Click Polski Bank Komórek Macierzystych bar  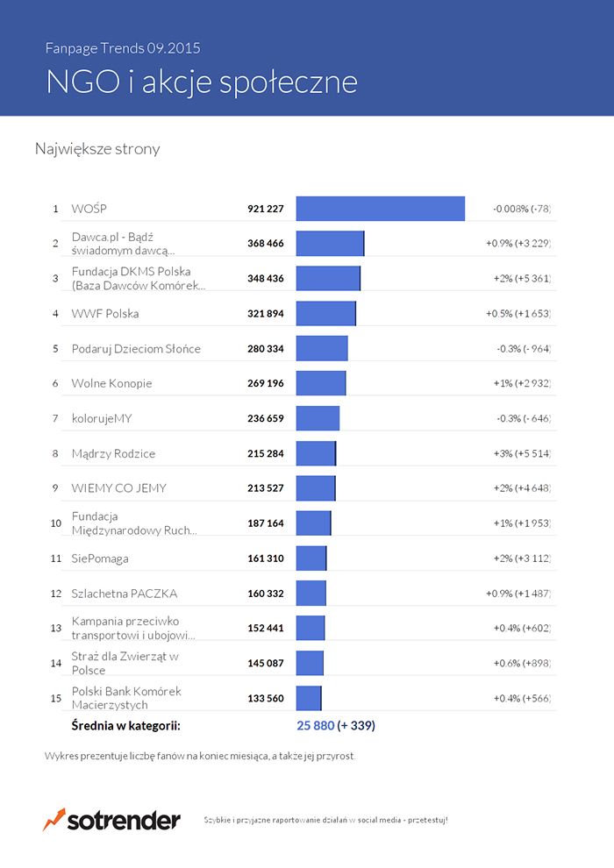tap(309, 698)
